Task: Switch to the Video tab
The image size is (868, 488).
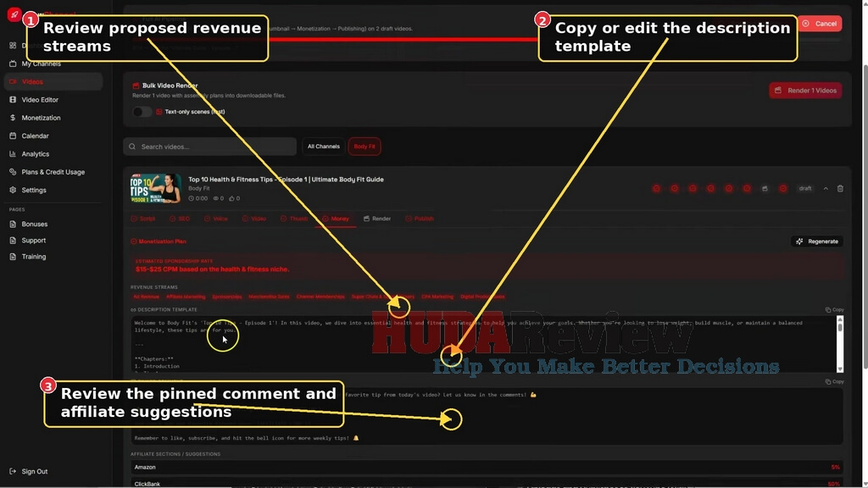Action: point(254,219)
